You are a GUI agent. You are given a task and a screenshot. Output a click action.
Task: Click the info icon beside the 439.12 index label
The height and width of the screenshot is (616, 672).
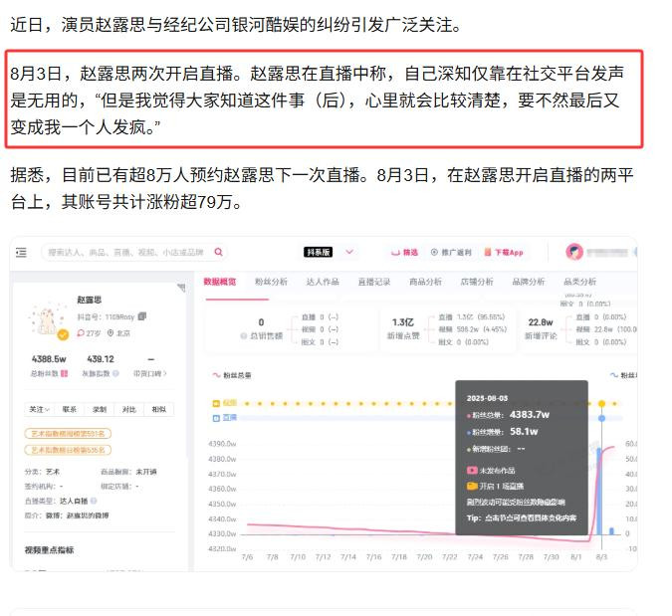(115, 373)
